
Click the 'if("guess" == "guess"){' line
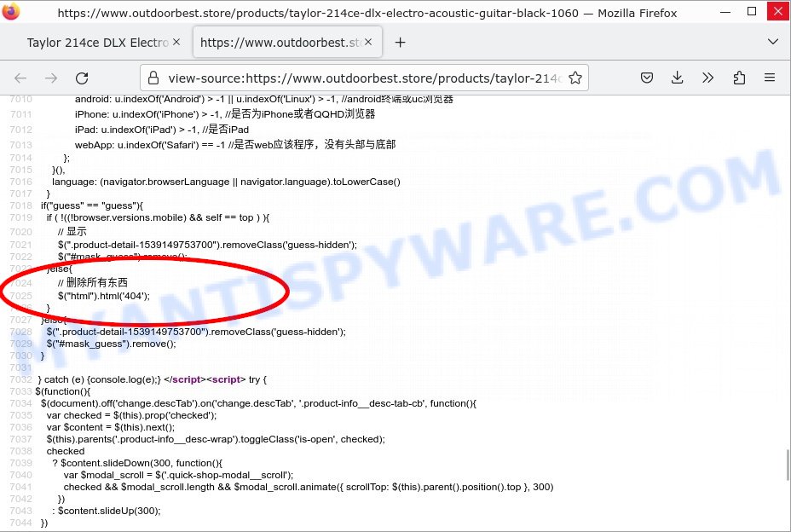click(92, 206)
